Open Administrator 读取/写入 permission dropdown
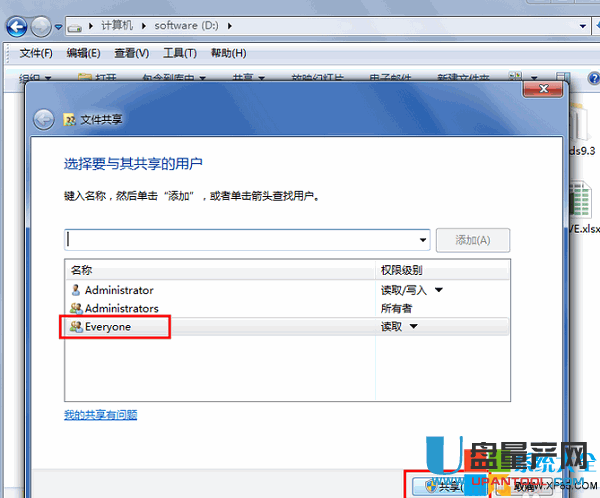The height and width of the screenshot is (498, 600). click(x=439, y=290)
